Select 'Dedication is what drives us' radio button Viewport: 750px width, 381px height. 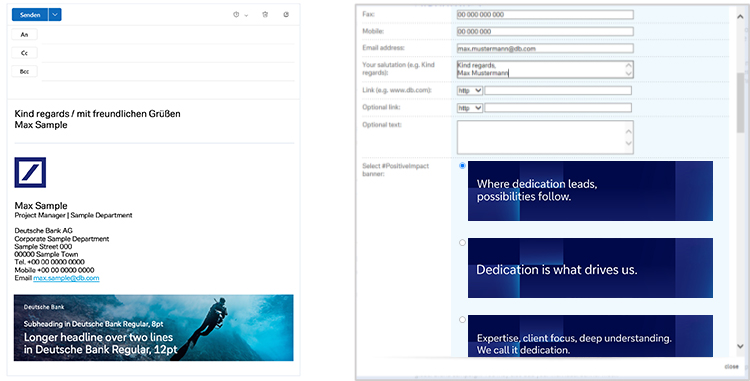pyautogui.click(x=462, y=243)
